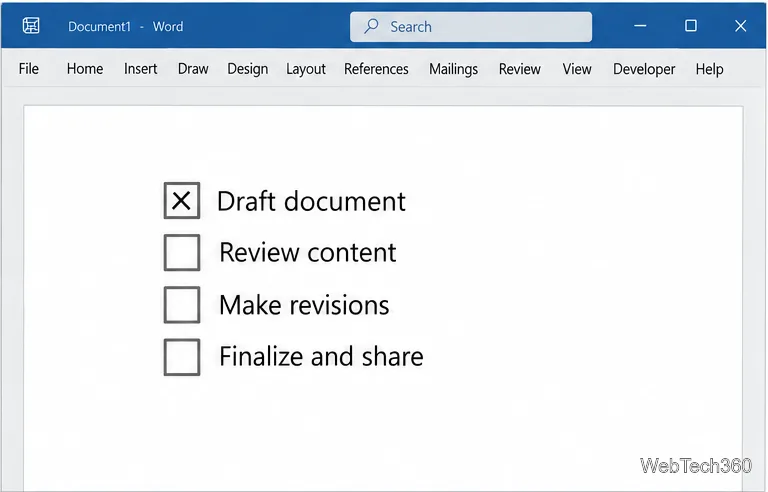Select the Draw tab

click(x=193, y=69)
